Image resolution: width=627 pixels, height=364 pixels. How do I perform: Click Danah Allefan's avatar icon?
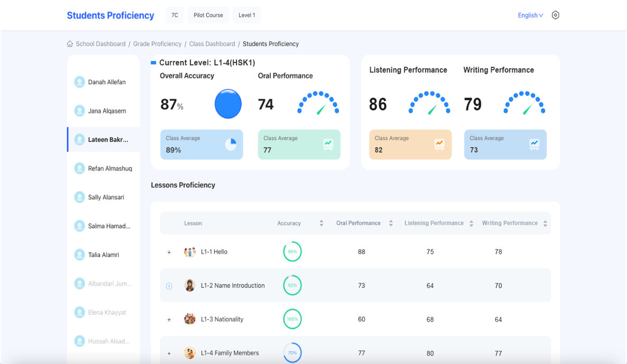[x=80, y=82]
